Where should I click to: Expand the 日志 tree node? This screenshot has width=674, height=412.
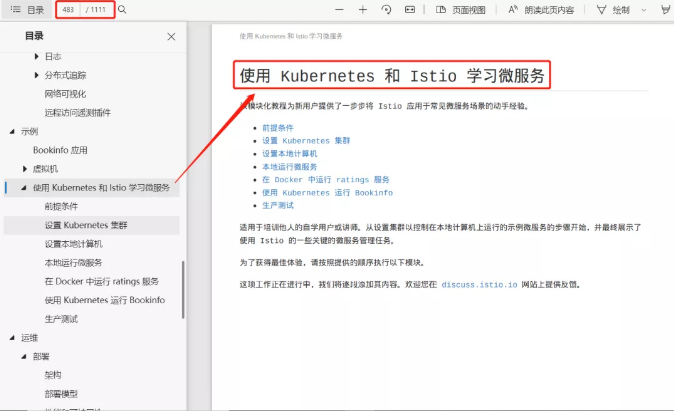pos(37,56)
